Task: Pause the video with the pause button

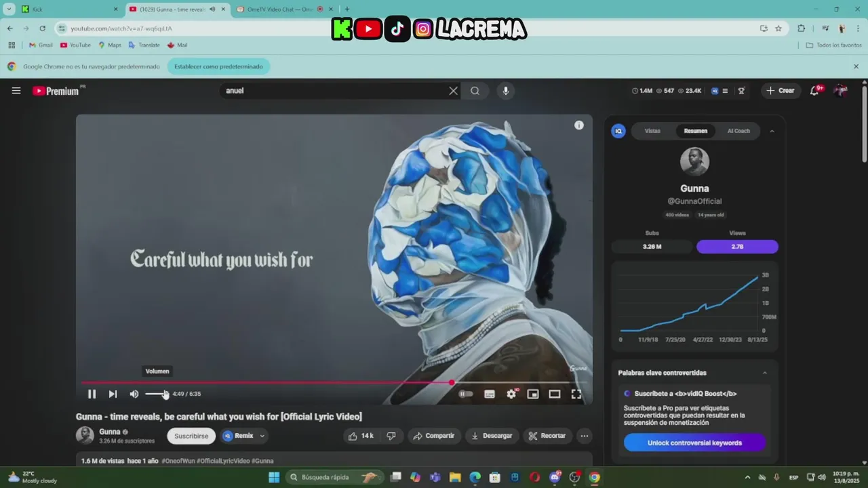Action: (92, 394)
